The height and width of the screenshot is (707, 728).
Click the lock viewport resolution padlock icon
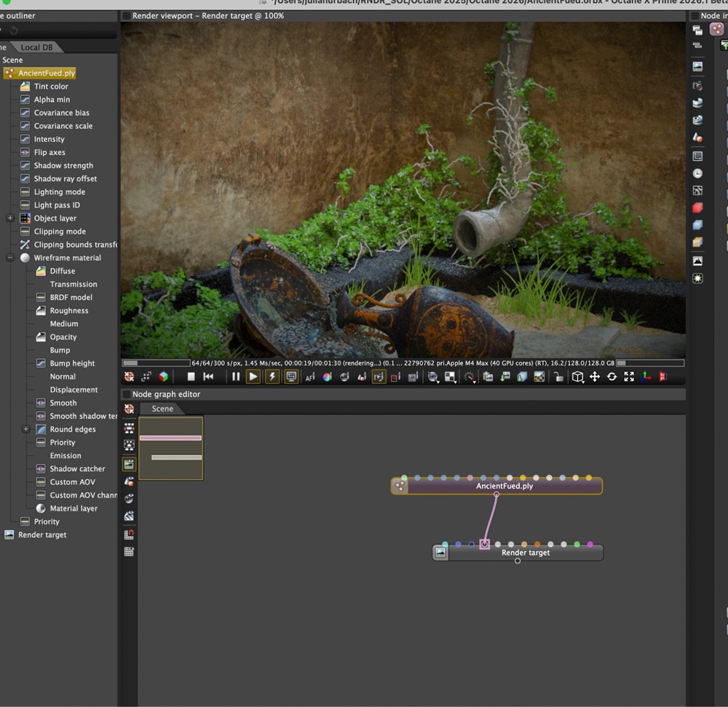(558, 376)
